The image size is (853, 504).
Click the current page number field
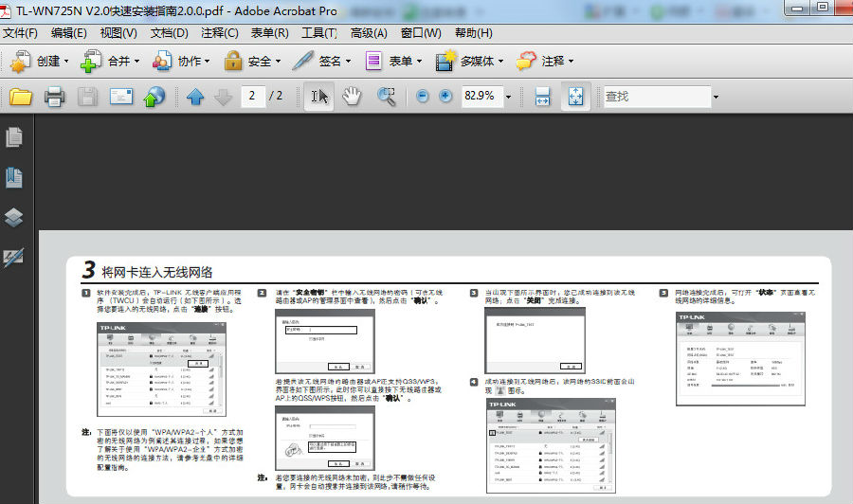coord(253,97)
